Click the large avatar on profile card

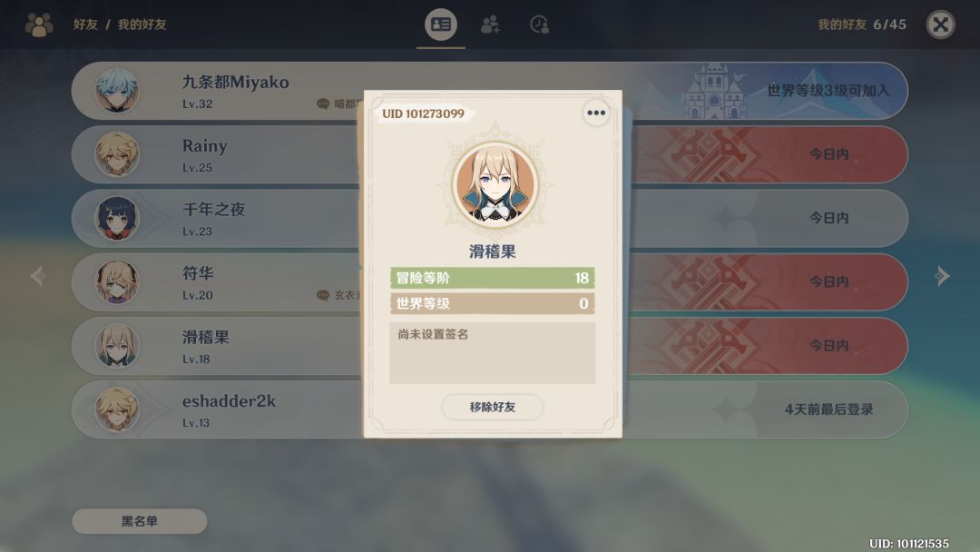(x=495, y=184)
